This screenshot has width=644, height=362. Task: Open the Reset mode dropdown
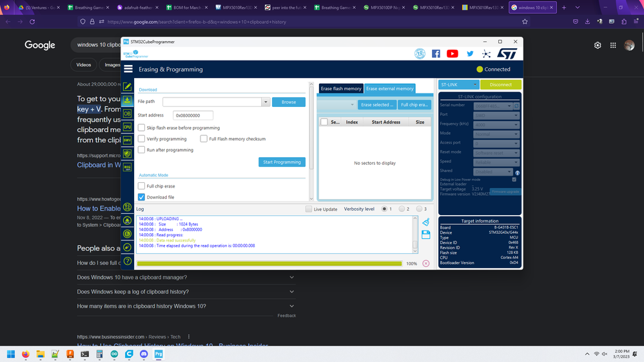[x=496, y=153]
